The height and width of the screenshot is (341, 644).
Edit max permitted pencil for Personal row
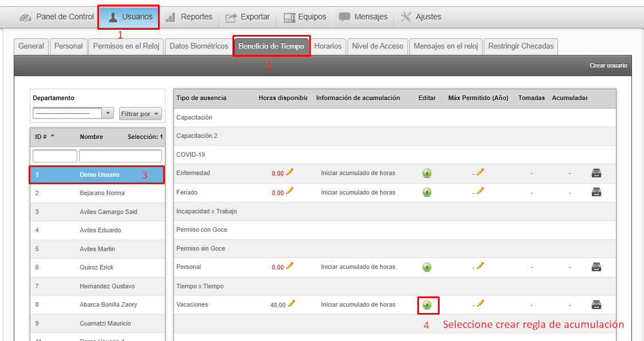point(480,265)
